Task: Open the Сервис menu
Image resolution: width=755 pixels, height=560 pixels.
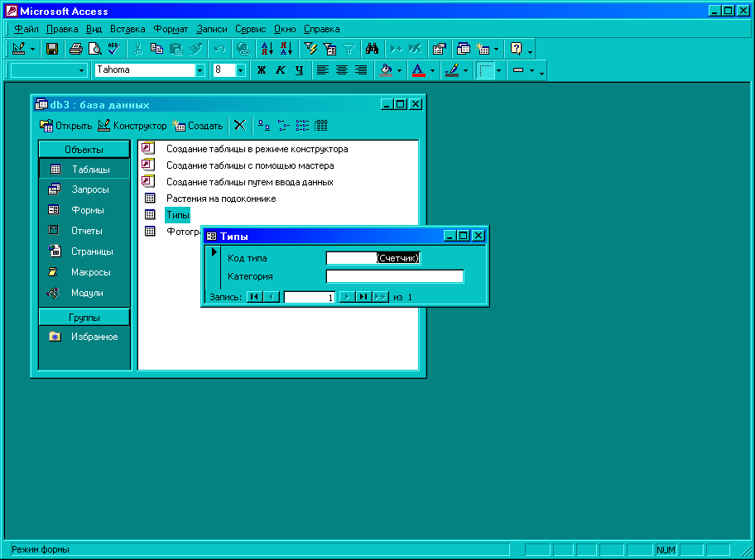Action: point(250,29)
